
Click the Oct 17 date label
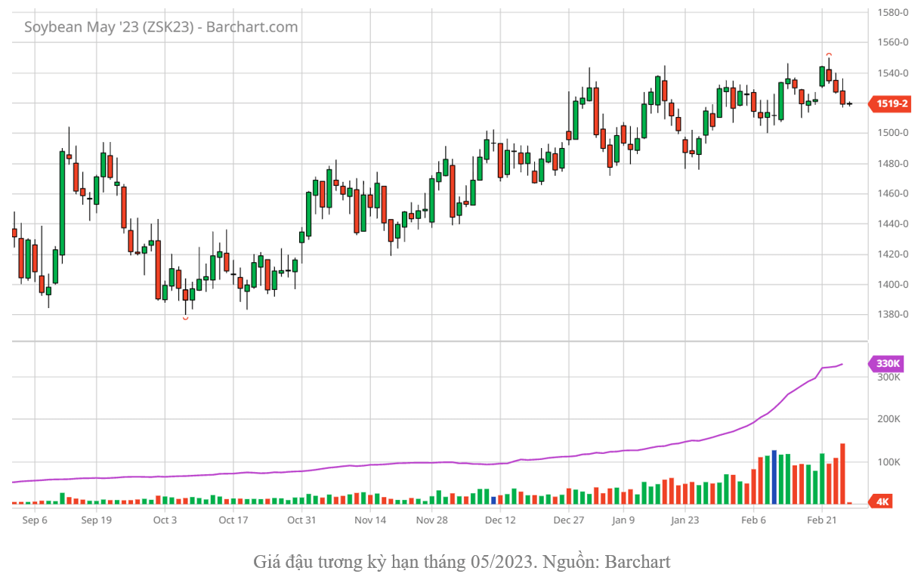tap(233, 520)
